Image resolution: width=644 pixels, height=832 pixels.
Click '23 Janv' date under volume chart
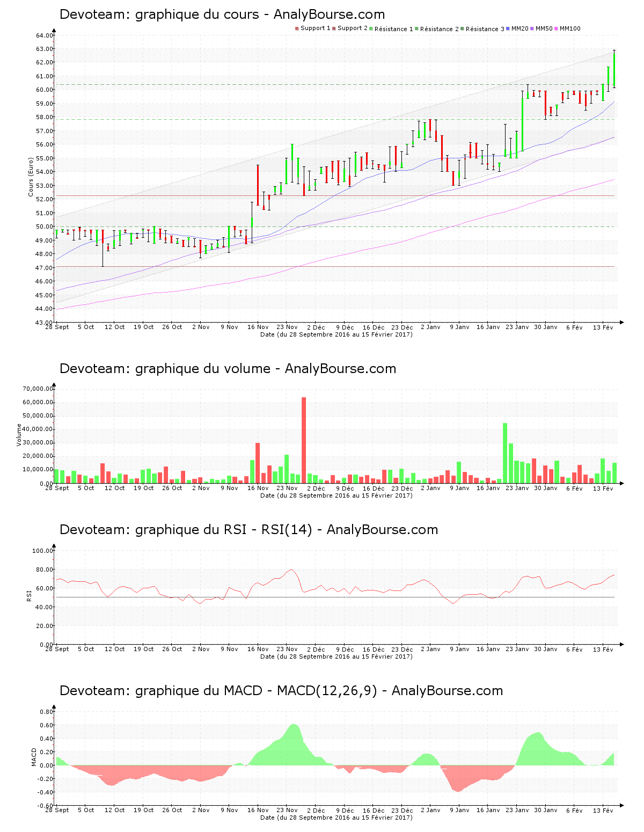tap(517, 488)
